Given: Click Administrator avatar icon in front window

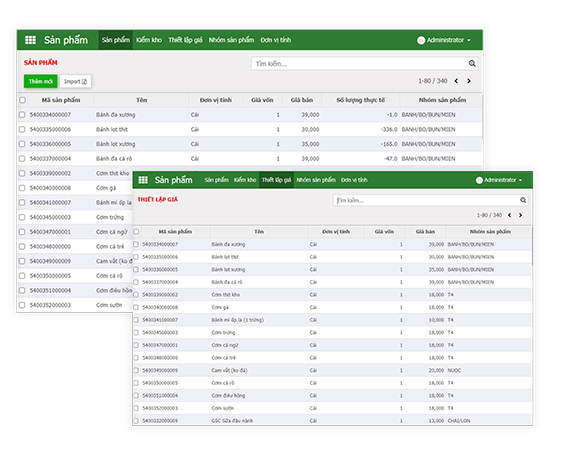Looking at the screenshot, I should point(479,180).
